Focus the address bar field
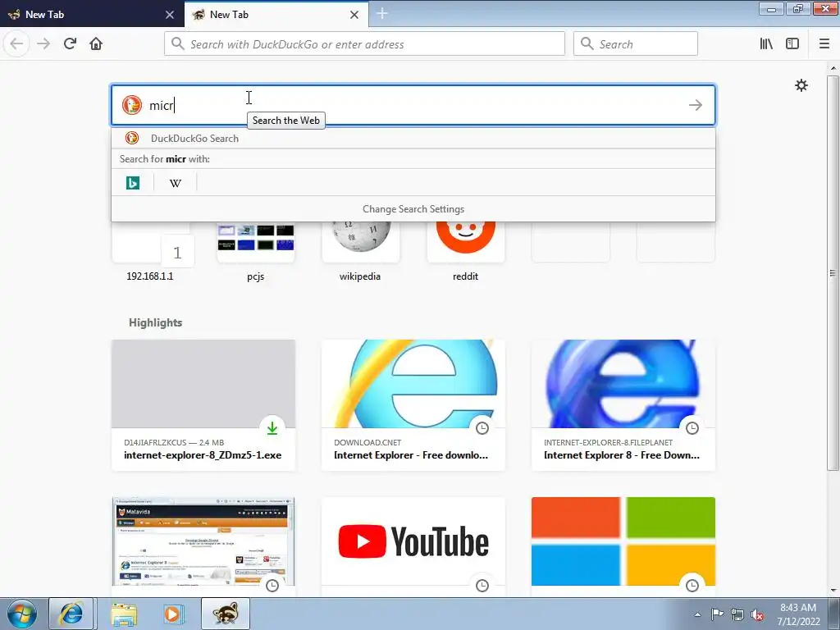 click(364, 44)
